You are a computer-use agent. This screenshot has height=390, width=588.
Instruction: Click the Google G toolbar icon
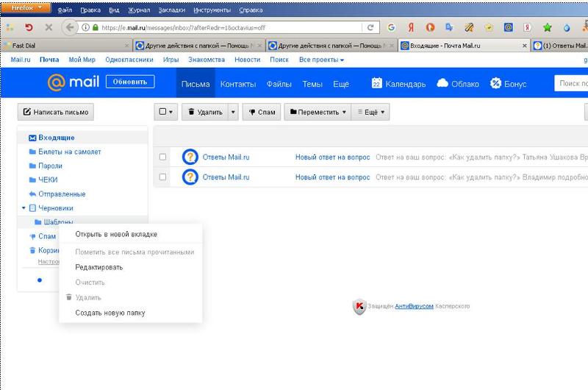coord(391,27)
